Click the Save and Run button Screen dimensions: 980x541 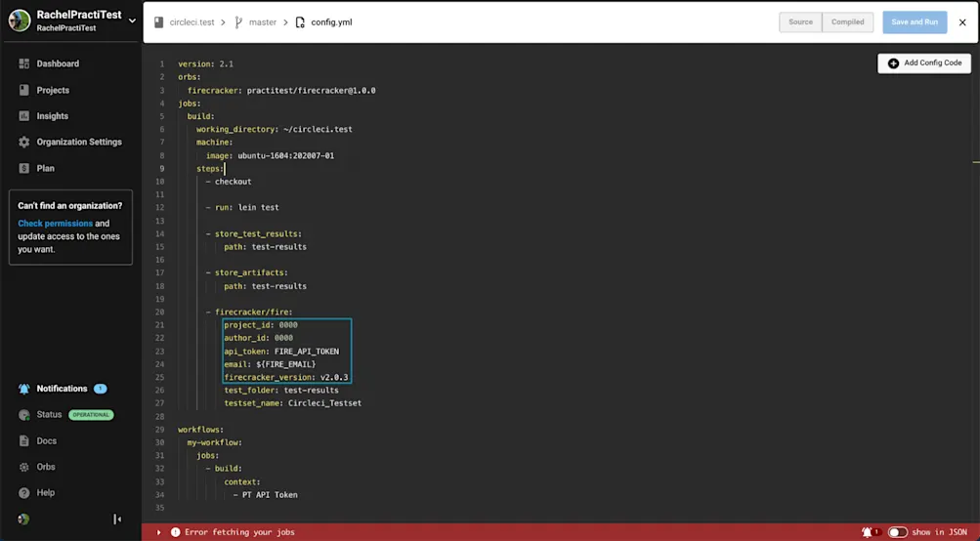(915, 21)
